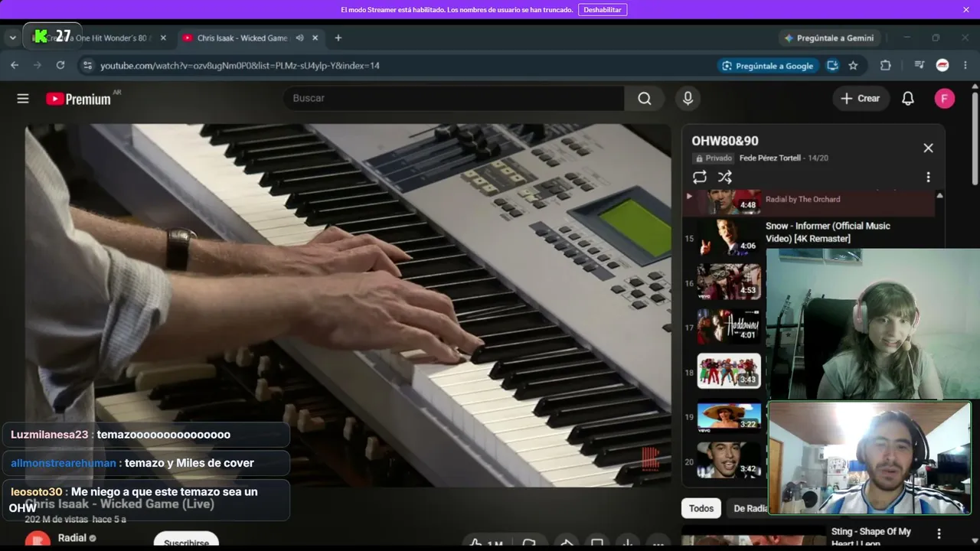The width and height of the screenshot is (980, 551).
Task: Open the pink F account avatar
Action: (x=945, y=98)
